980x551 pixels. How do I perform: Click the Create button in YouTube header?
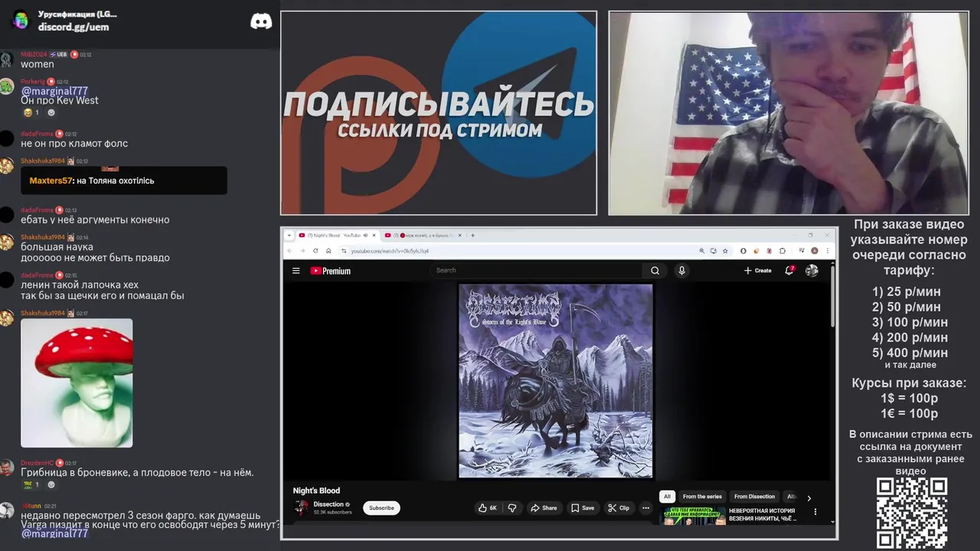757,271
